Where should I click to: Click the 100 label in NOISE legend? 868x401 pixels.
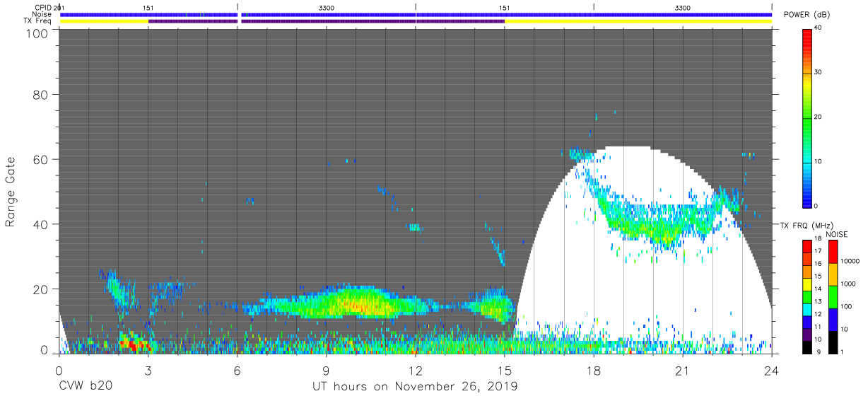click(x=845, y=306)
